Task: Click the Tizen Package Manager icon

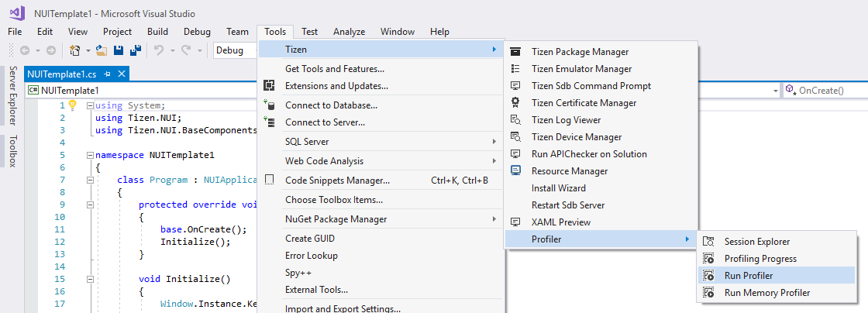Action: coord(515,52)
